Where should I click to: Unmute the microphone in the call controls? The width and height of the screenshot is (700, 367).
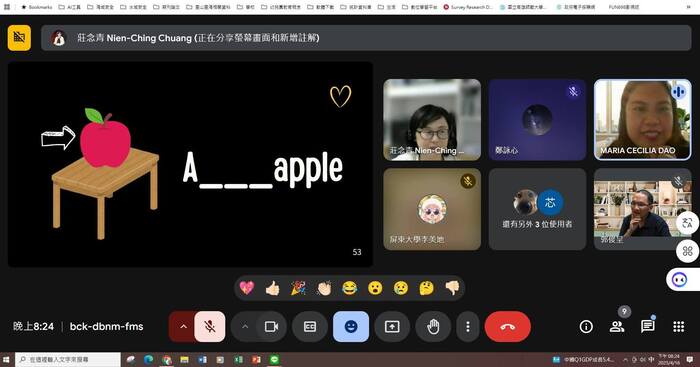point(210,327)
